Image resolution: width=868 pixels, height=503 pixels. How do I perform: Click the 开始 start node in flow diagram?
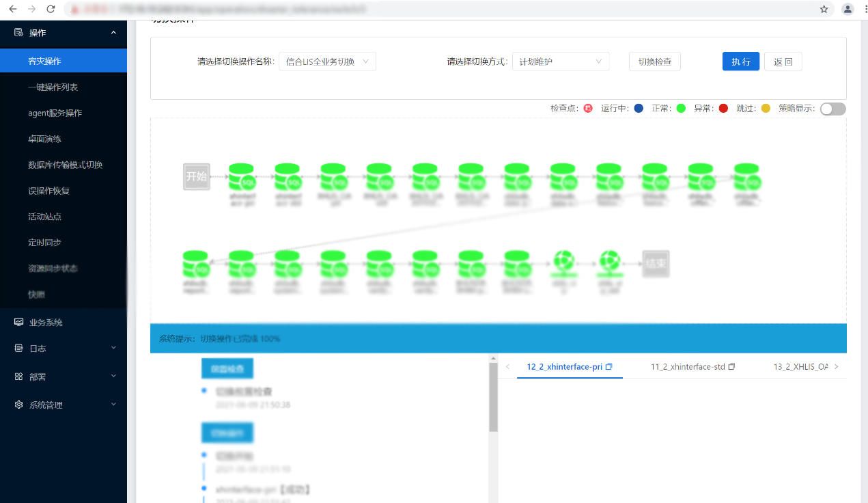click(x=196, y=176)
